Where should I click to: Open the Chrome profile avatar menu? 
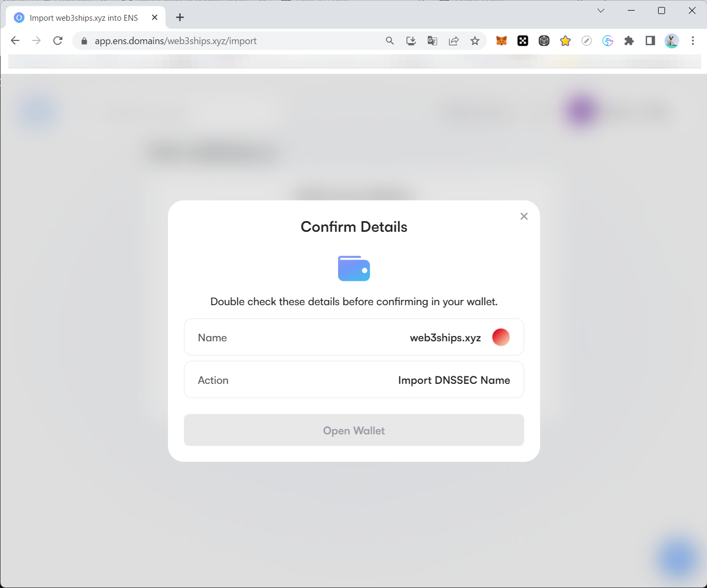(671, 41)
